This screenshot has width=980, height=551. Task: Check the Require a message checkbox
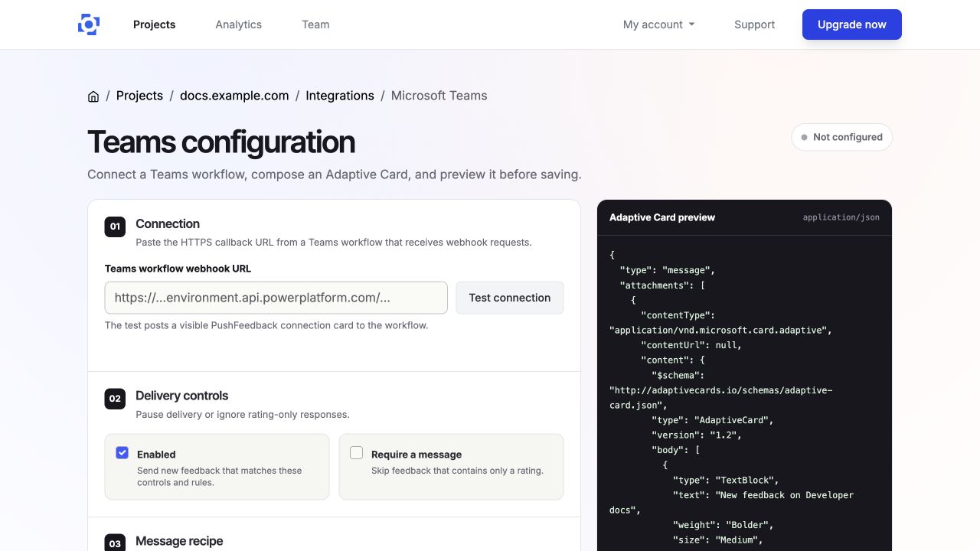[357, 453]
